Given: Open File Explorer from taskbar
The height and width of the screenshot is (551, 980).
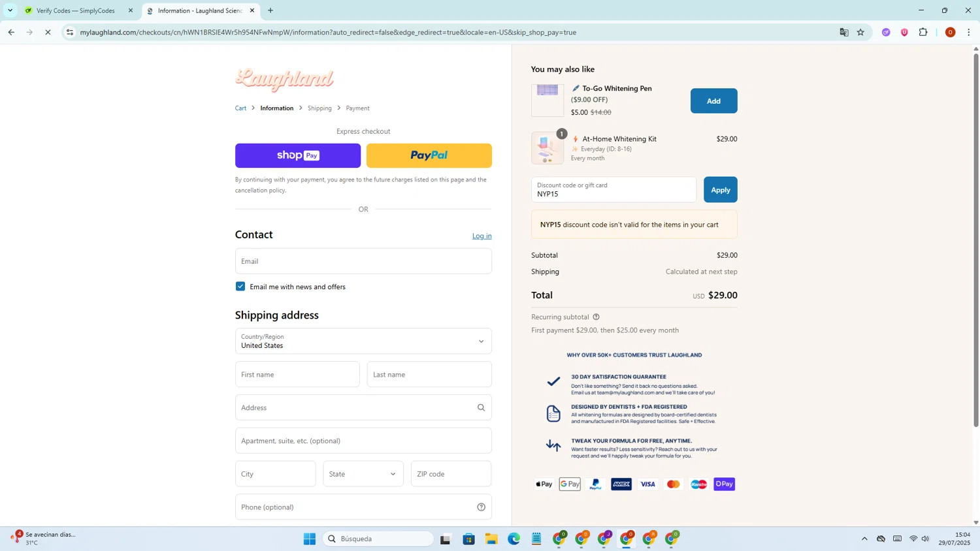Looking at the screenshot, I should [x=491, y=539].
